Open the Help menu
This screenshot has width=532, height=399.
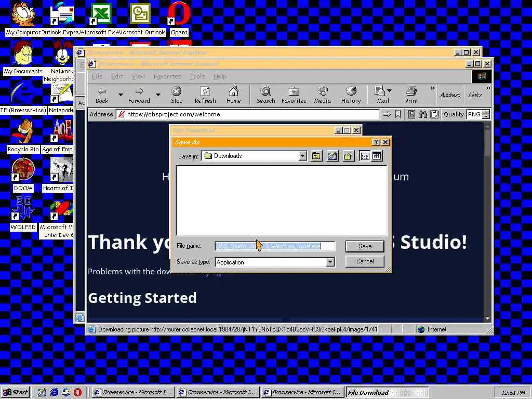click(220, 76)
